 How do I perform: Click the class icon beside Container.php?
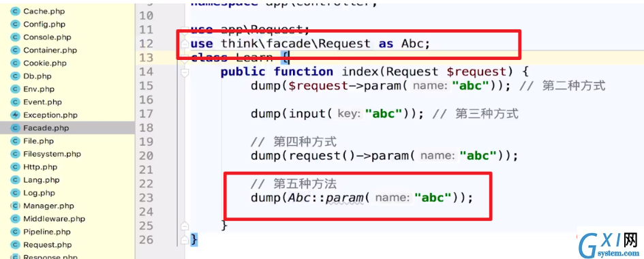tap(15, 50)
